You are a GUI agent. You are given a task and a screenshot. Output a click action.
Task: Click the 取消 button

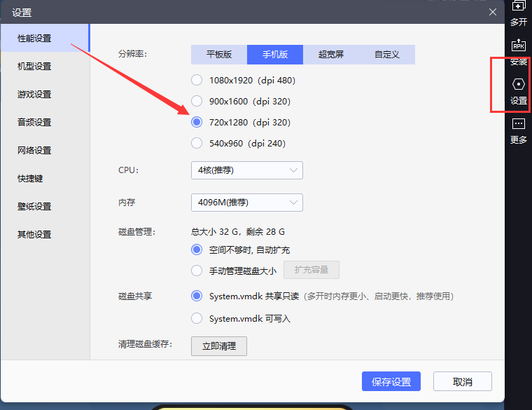pyautogui.click(x=462, y=382)
